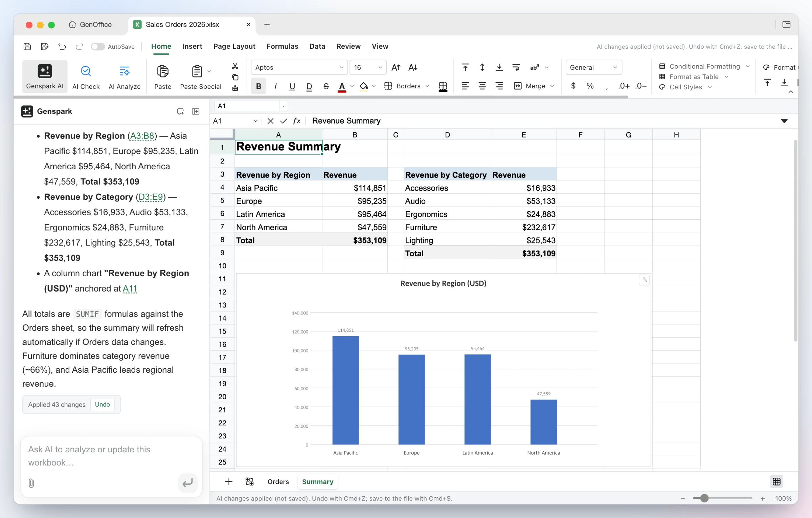The width and height of the screenshot is (812, 518).
Task: Toggle Italic formatting
Action: click(275, 86)
